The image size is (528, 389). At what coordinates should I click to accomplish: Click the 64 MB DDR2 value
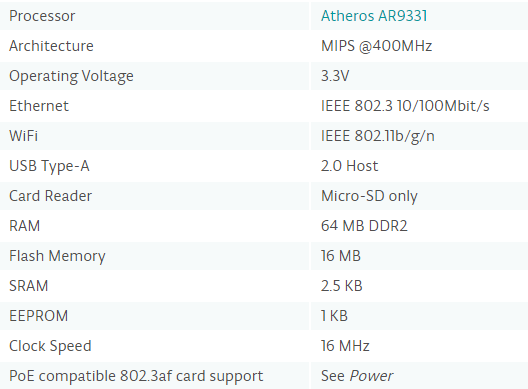364,226
